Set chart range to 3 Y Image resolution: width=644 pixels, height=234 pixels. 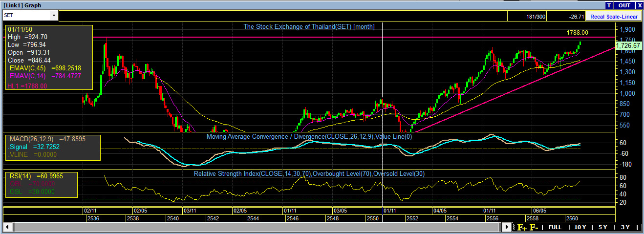[625, 227]
